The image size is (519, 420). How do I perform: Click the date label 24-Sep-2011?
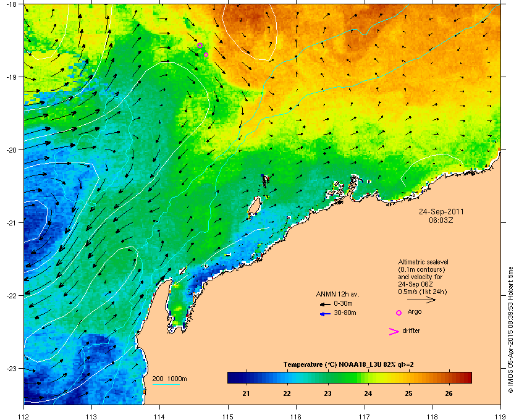[441, 211]
